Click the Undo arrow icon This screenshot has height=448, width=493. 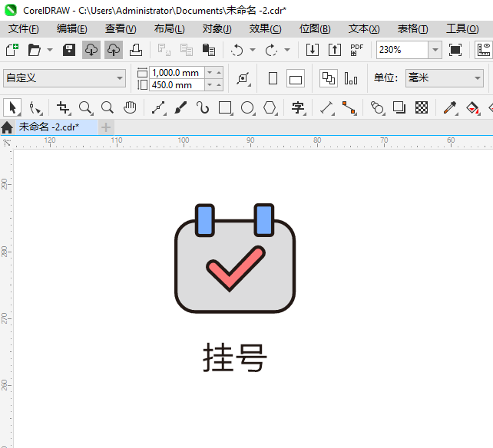point(237,50)
